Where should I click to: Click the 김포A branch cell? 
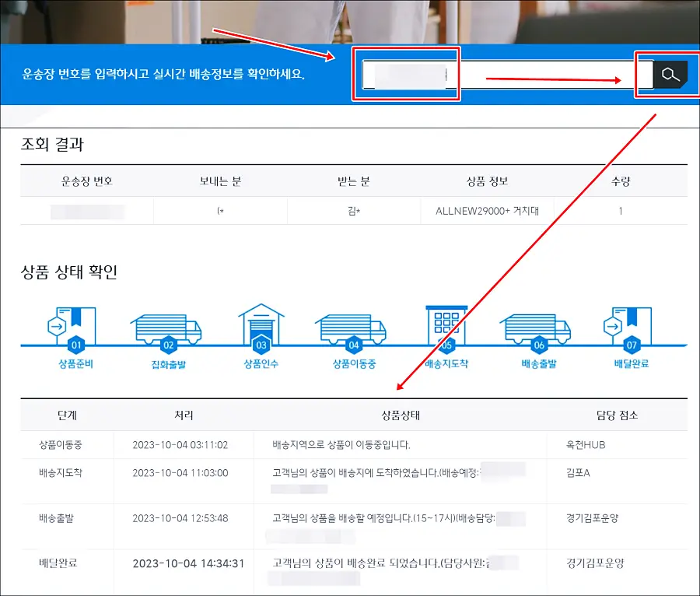(578, 473)
